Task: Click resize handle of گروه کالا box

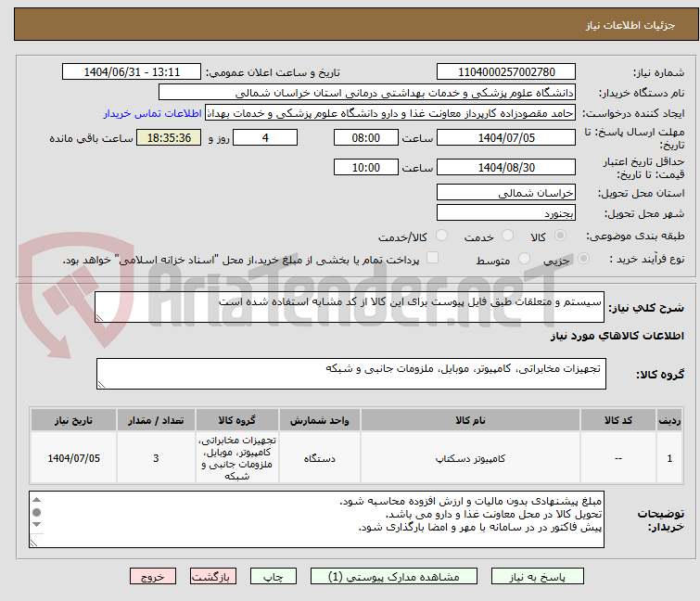Action: pos(101,385)
